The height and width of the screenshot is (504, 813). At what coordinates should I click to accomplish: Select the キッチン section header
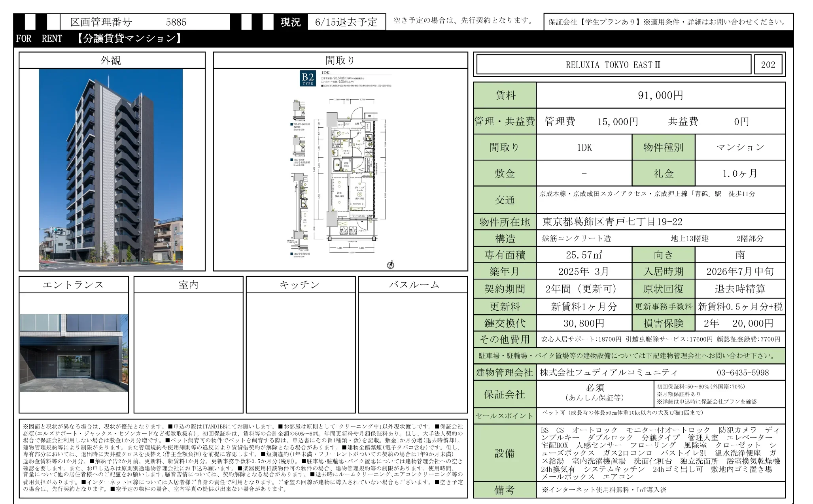pyautogui.click(x=301, y=285)
